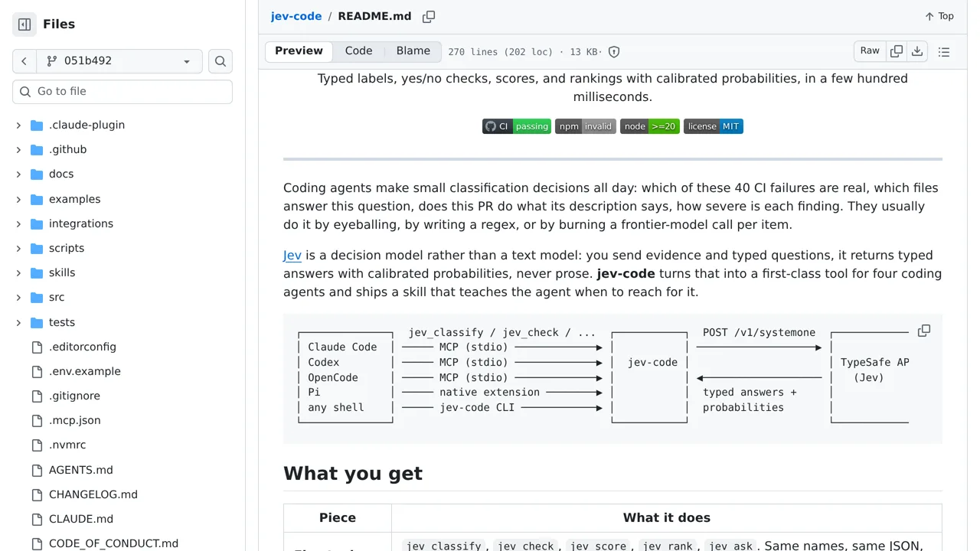Copy path icon next to README.md
Screen dimensions: 980x551
click(x=429, y=16)
